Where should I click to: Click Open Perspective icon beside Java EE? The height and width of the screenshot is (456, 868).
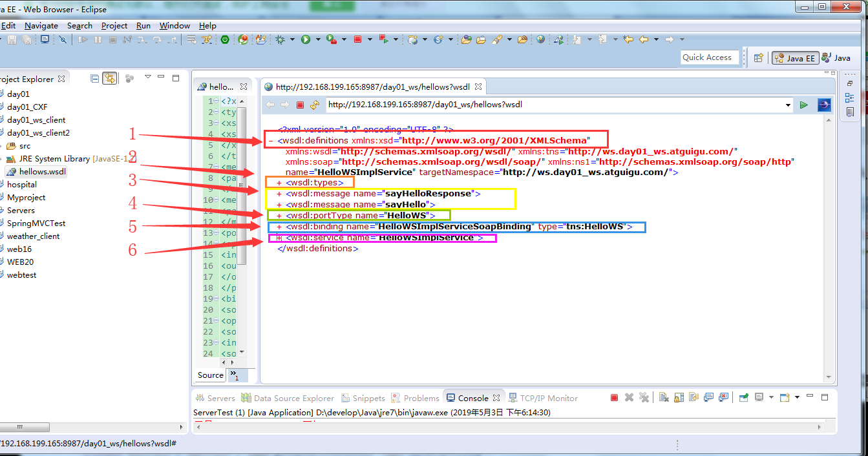[759, 57]
